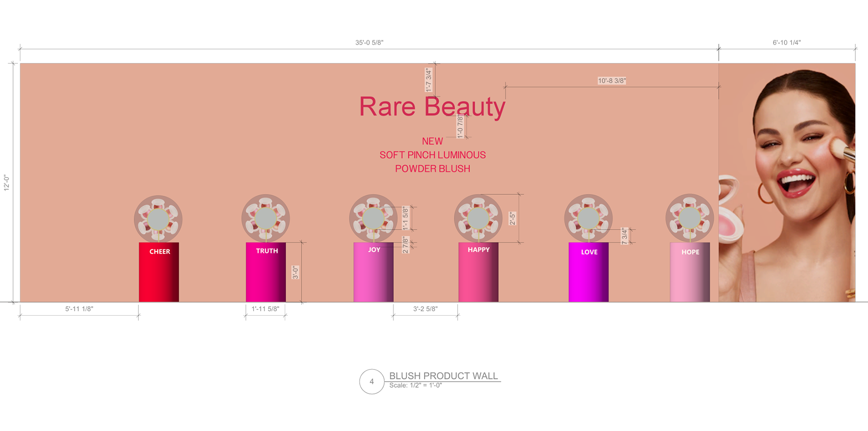This screenshot has width=868, height=431.
Task: Click the 'Rare Beauty' wall title text
Action: 432,107
